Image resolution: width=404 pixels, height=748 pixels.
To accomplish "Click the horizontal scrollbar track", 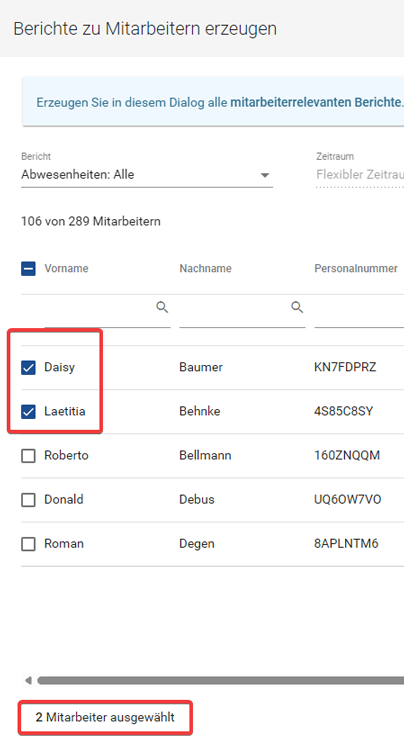I will pyautogui.click(x=220, y=680).
